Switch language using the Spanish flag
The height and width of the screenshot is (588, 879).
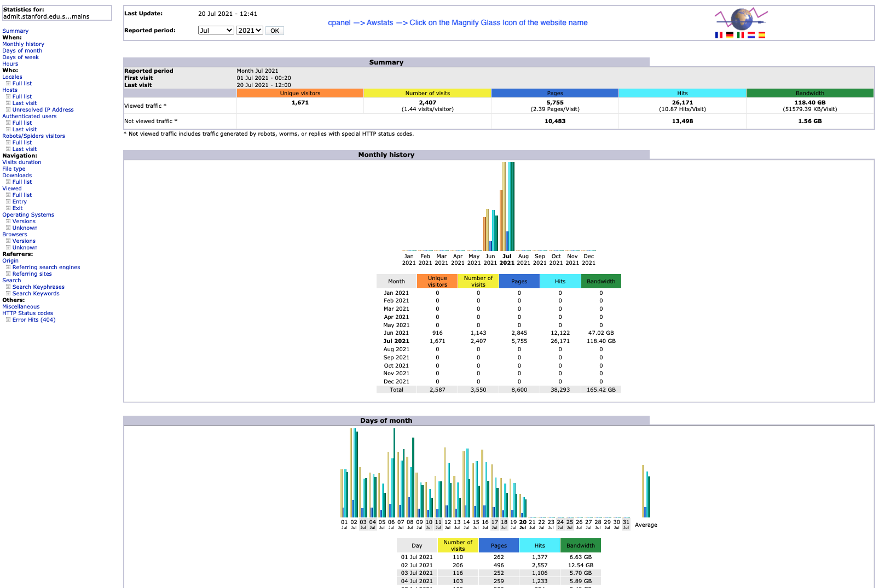[x=761, y=35]
